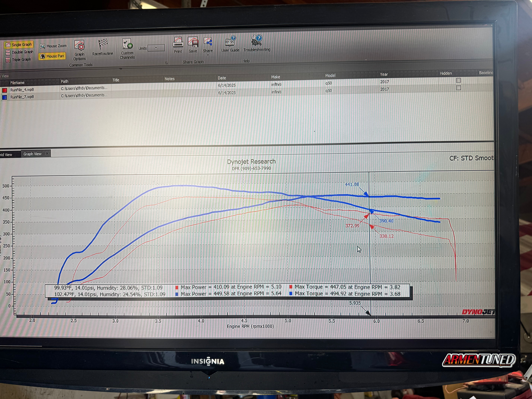Expand the Share dropdown arrow

click(208, 55)
